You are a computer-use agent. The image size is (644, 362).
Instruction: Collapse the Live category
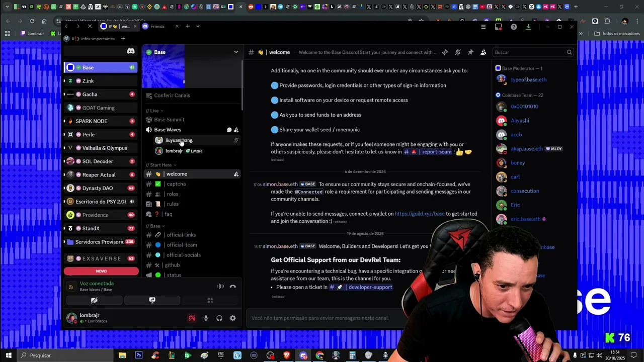154,111
